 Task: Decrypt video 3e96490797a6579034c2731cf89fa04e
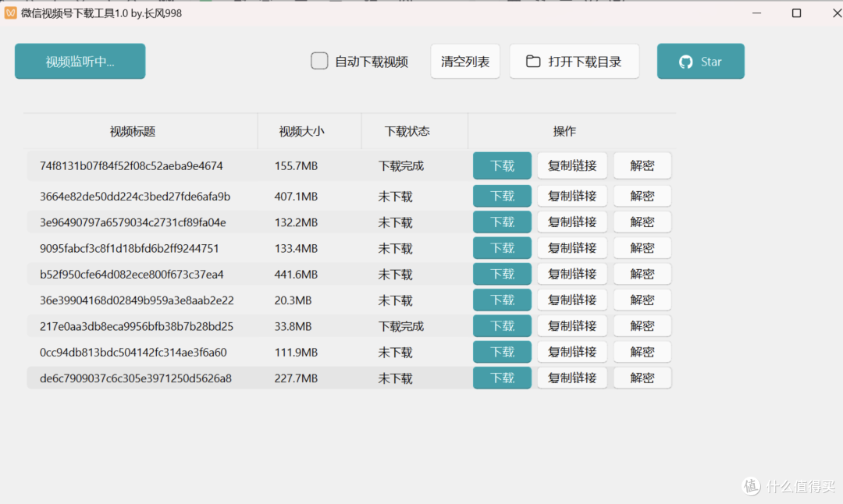[642, 222]
